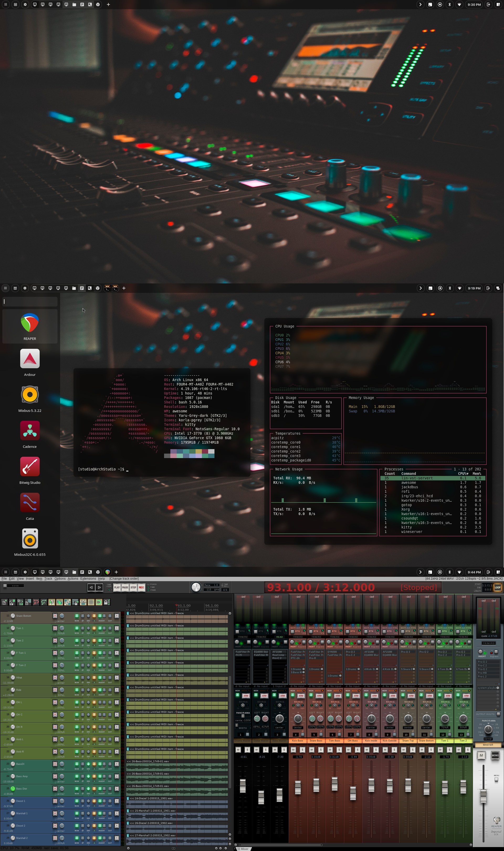The image size is (504, 851).
Task: Open Mixbus32C-6.0.655 from the launcher
Action: (x=30, y=542)
